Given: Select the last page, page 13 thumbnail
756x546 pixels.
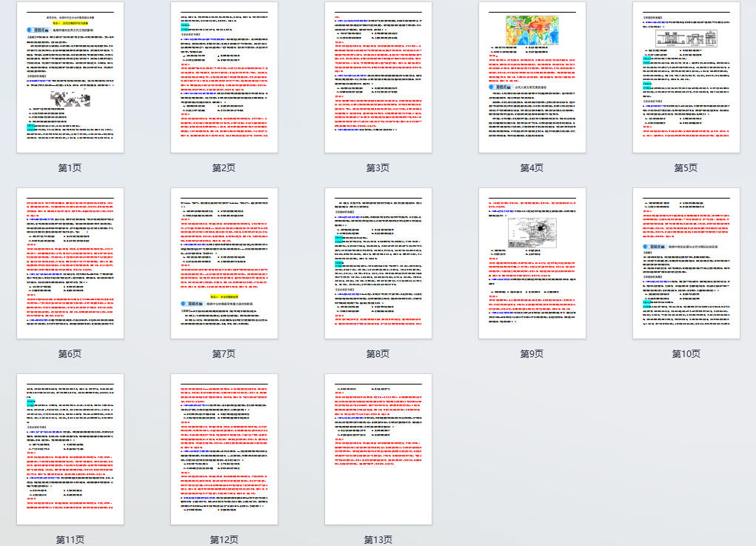Looking at the screenshot, I should coord(378,449).
